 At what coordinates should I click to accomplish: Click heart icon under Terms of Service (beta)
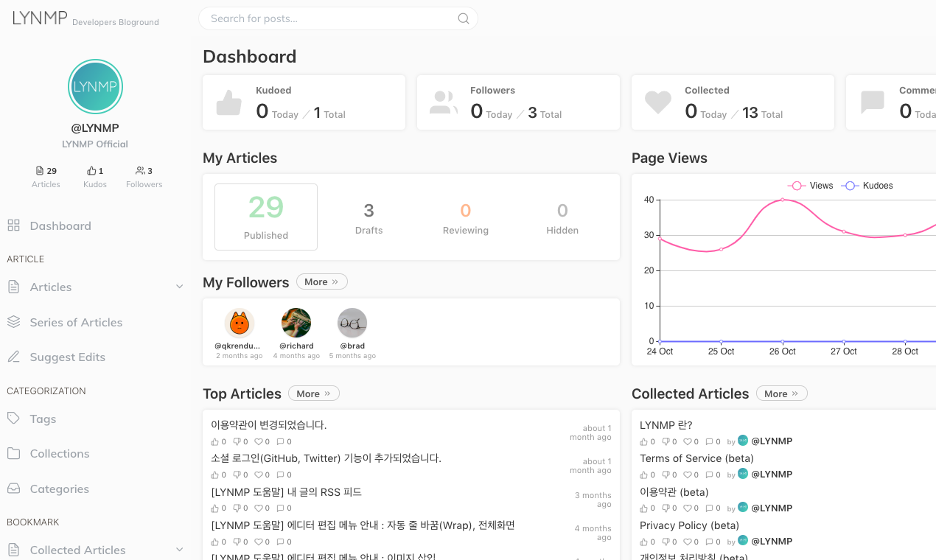tap(687, 475)
